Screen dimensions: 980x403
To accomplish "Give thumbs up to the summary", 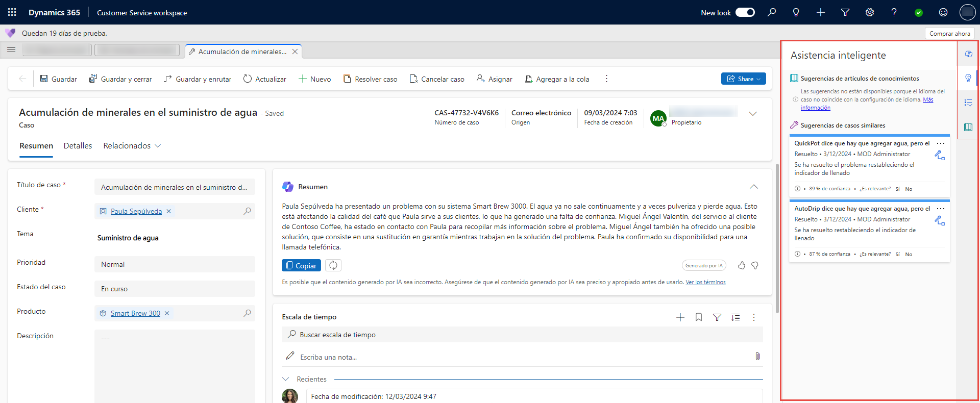I will 742,265.
